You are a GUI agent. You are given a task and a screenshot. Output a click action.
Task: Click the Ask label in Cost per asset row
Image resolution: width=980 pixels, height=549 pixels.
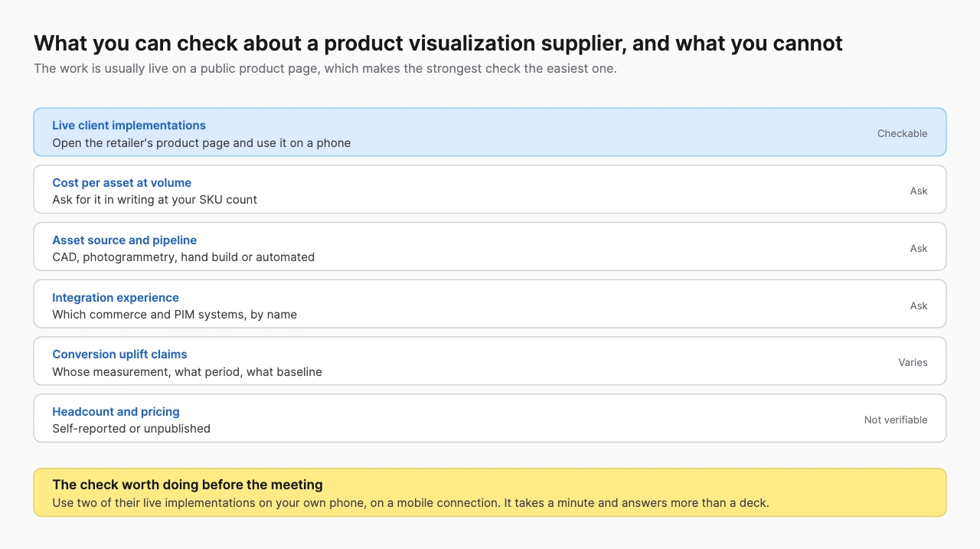tap(919, 191)
